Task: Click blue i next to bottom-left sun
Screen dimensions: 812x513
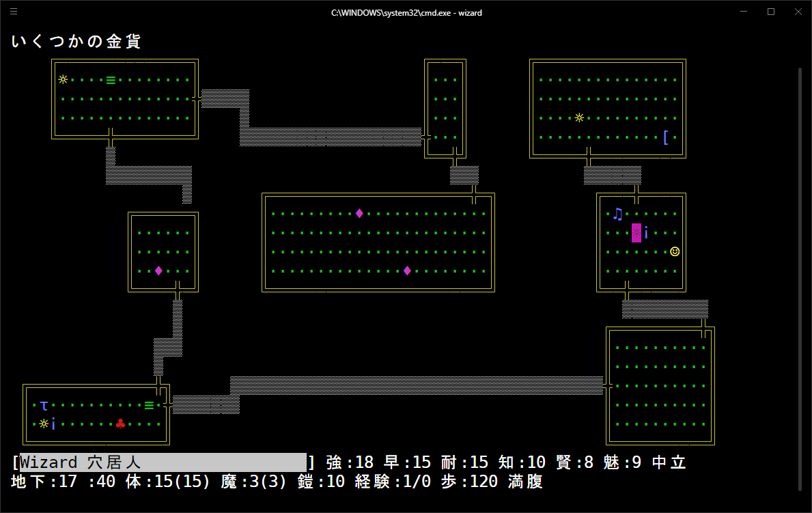Action: 53,424
